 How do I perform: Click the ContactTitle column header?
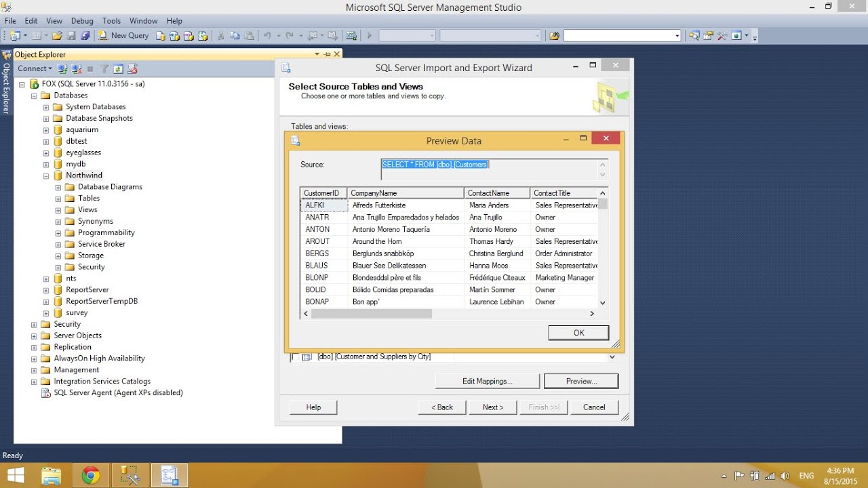tap(564, 193)
